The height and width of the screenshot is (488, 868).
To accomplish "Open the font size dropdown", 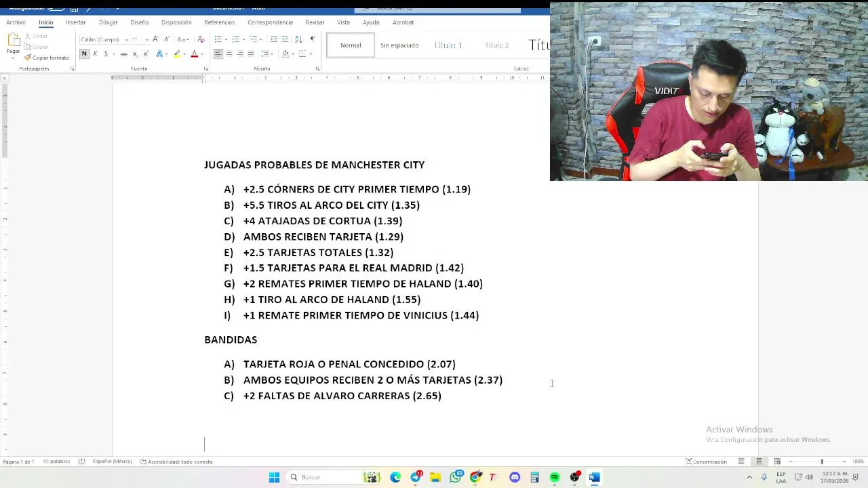I will pyautogui.click(x=146, y=39).
